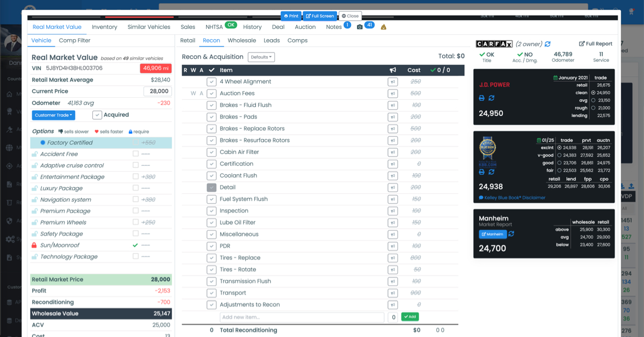Open the NHTSA tab
Screen dimensions: 644x337
(214, 27)
